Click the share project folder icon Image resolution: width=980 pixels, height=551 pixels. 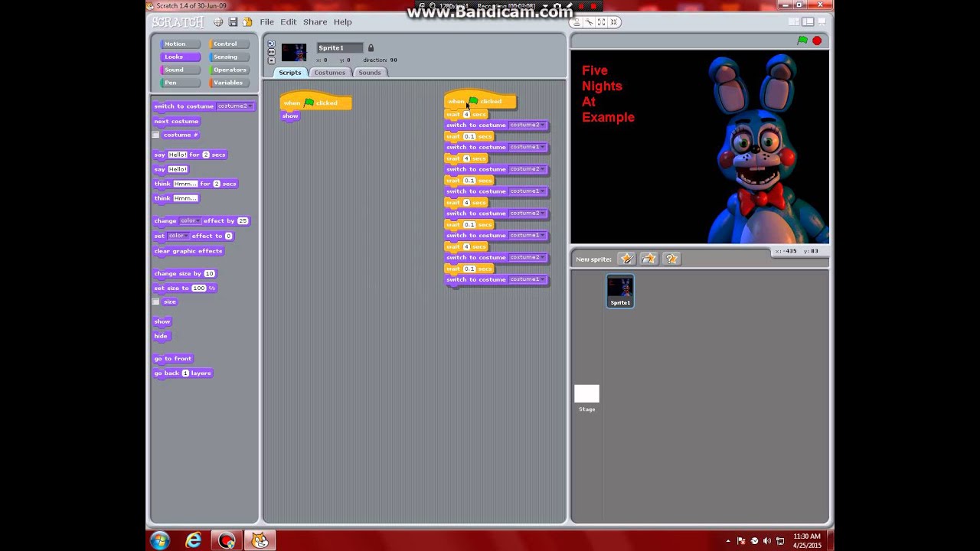[x=247, y=22]
